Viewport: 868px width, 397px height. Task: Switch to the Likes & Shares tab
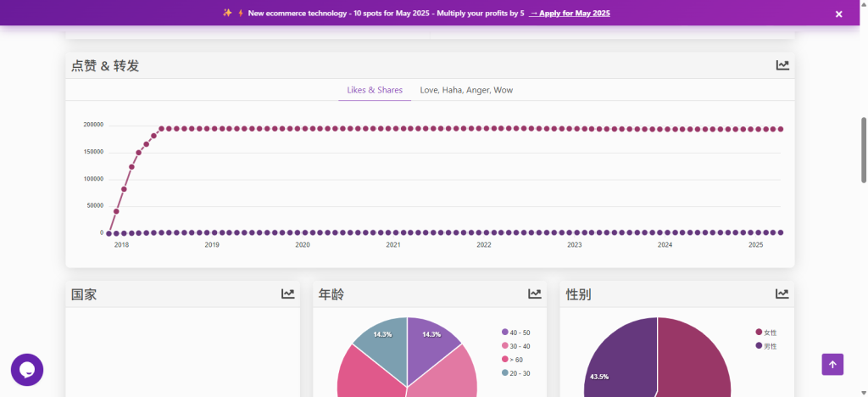375,90
